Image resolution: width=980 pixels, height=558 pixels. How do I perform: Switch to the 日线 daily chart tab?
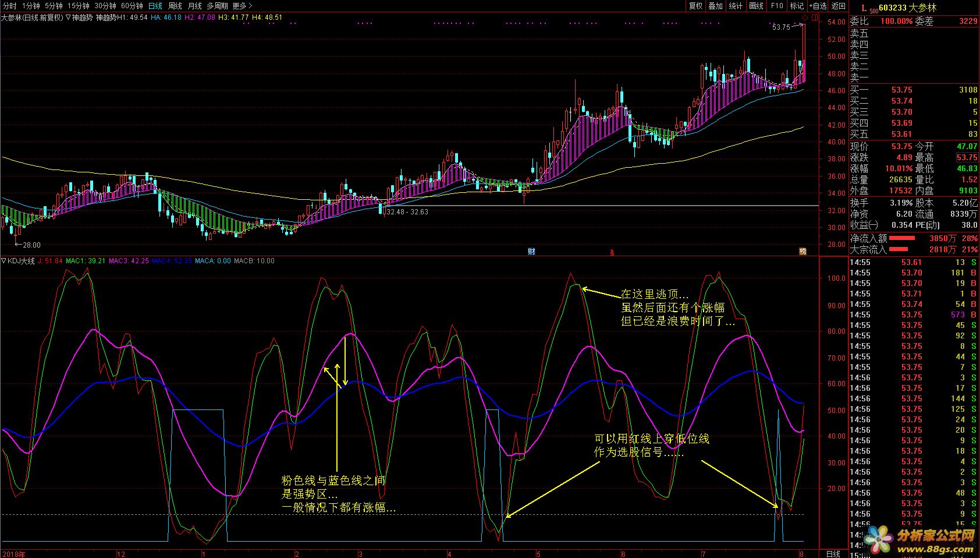[x=155, y=6]
